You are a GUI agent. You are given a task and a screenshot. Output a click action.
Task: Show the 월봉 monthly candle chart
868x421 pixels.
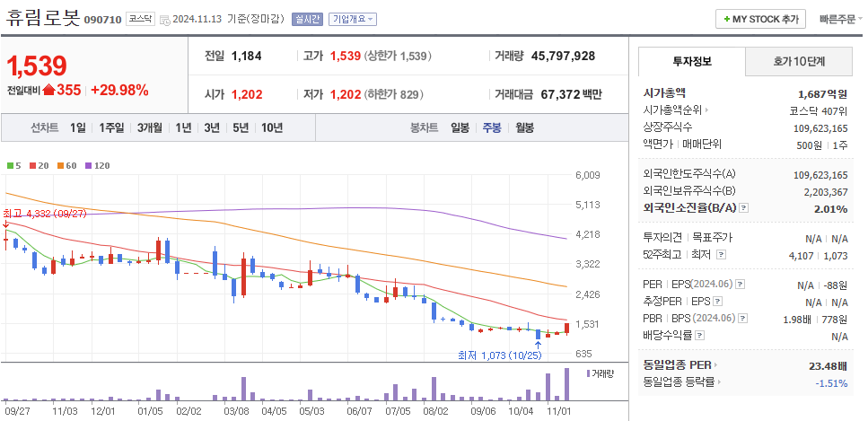pos(525,128)
